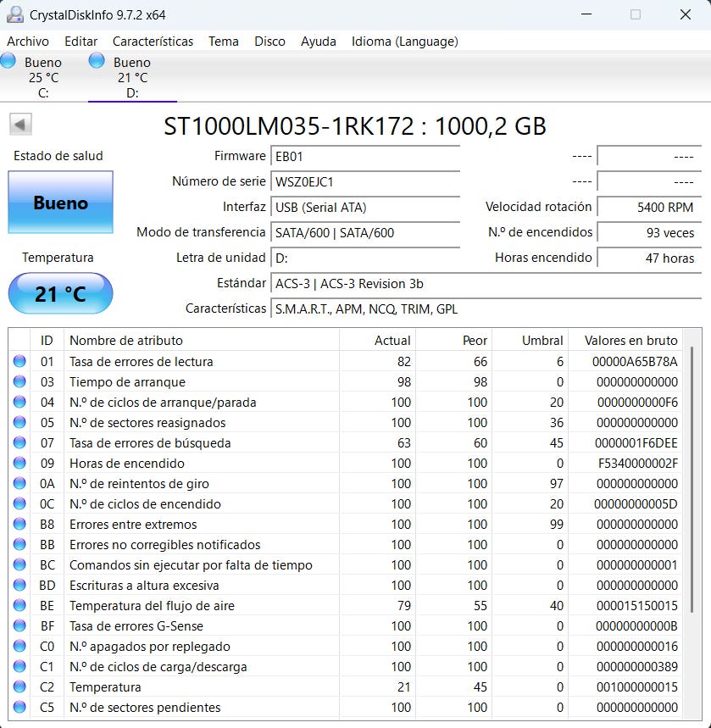Click the 21 °C temperature button
The height and width of the screenshot is (728, 711).
(x=60, y=294)
